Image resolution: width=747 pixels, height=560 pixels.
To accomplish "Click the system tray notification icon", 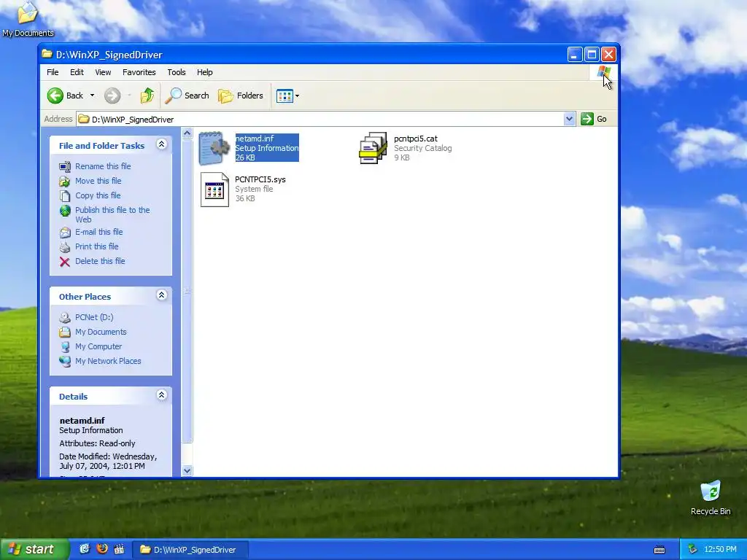I will point(692,550).
